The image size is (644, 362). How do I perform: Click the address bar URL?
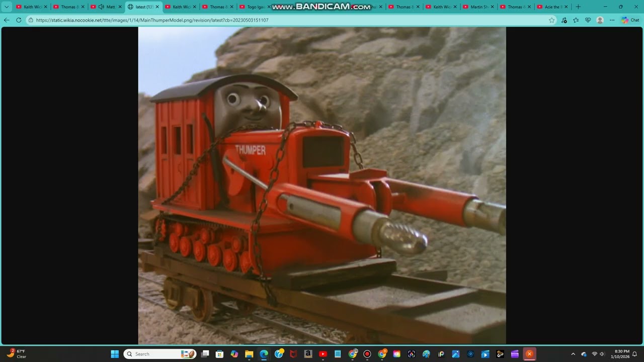pyautogui.click(x=152, y=20)
